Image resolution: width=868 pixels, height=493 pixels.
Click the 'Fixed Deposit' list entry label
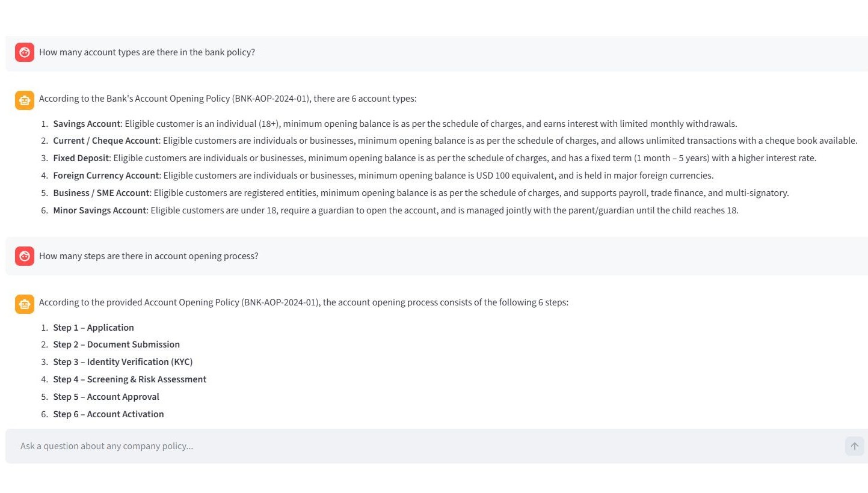pos(81,158)
